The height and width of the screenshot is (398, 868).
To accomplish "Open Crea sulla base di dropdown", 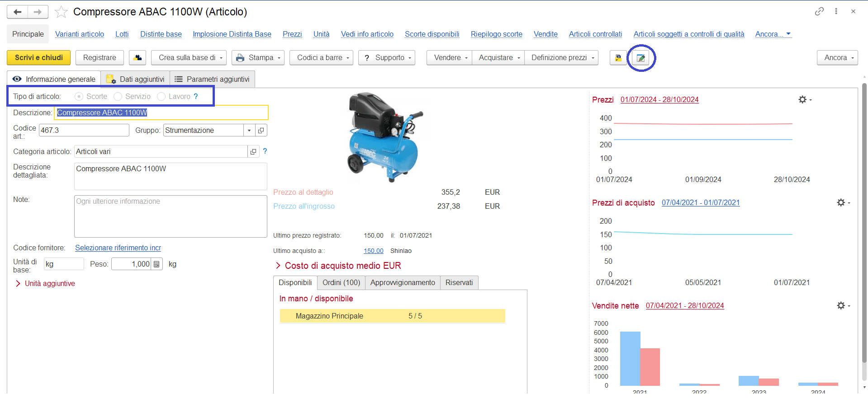I will [x=189, y=58].
